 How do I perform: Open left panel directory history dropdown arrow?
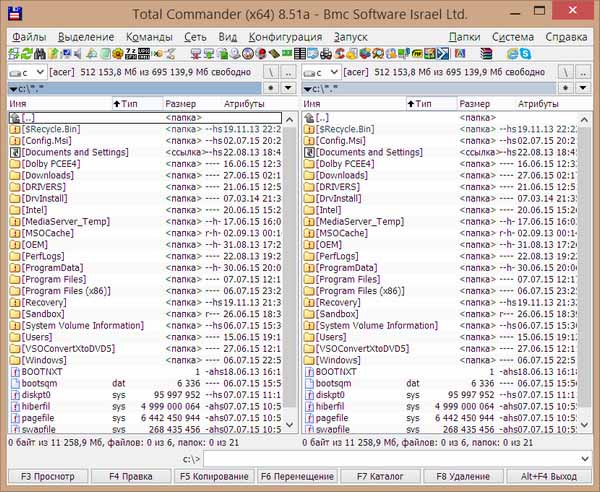[286, 88]
